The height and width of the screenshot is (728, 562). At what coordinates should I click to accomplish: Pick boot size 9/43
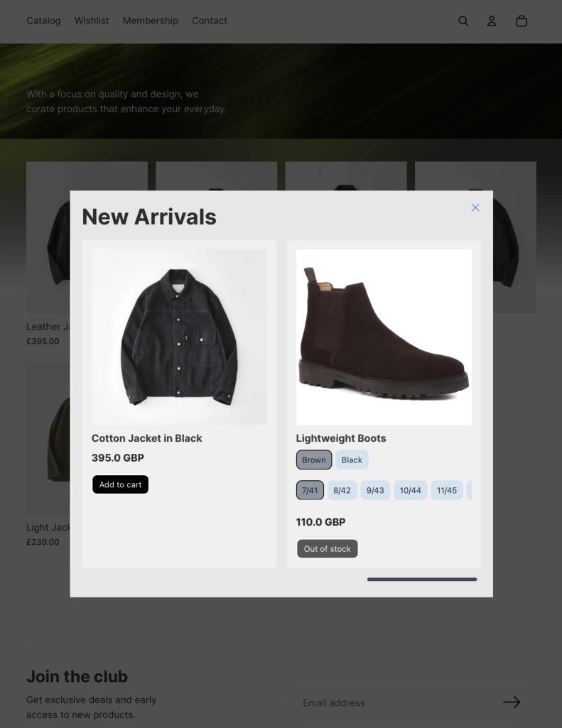[x=375, y=490]
